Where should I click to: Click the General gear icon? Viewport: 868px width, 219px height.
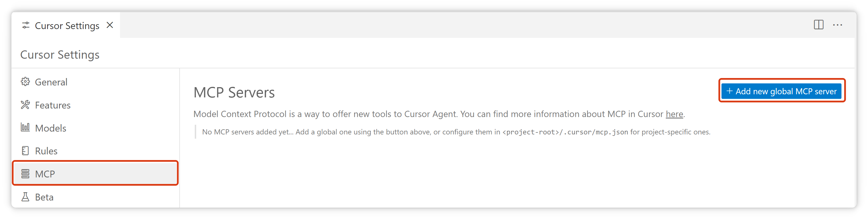[x=25, y=82]
